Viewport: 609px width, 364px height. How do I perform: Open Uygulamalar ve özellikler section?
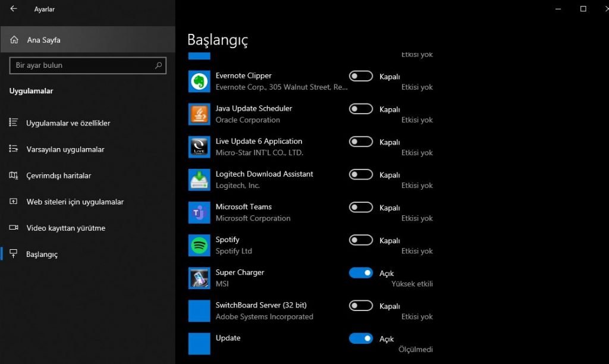[68, 123]
